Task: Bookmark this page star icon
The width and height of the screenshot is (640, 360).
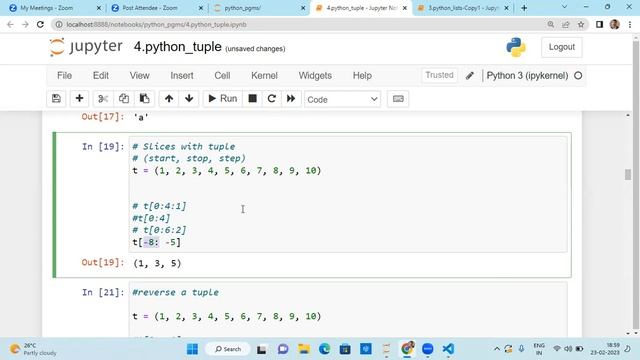Action: point(581,24)
